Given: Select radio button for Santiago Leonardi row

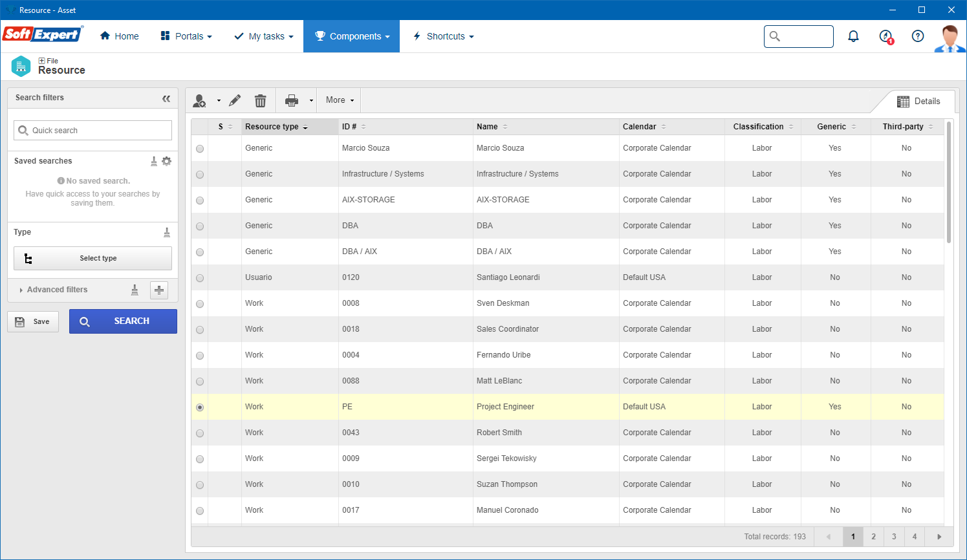Looking at the screenshot, I should coord(200,278).
